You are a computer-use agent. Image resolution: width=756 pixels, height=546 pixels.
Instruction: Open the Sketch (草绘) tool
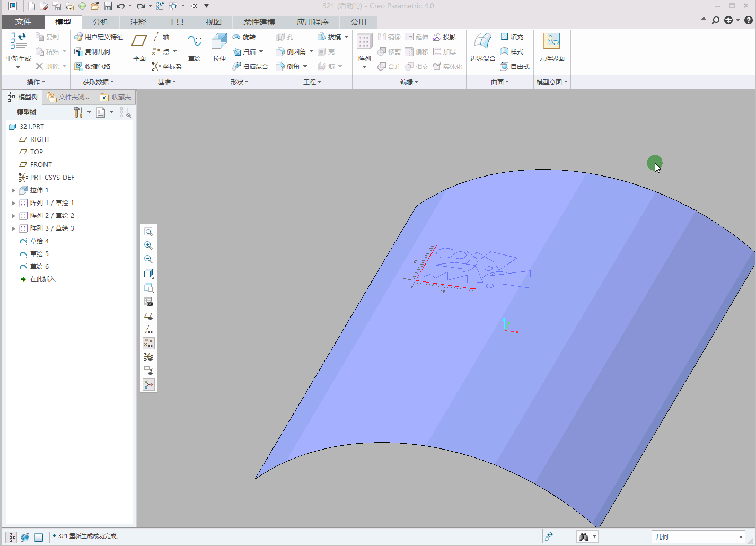(195, 47)
